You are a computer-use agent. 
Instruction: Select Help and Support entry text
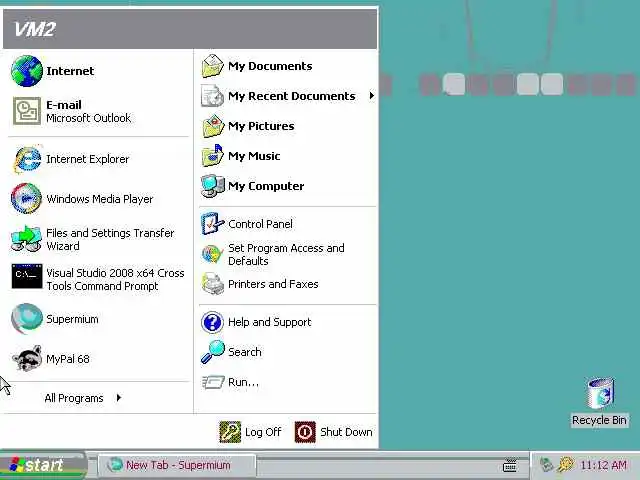[269, 322]
